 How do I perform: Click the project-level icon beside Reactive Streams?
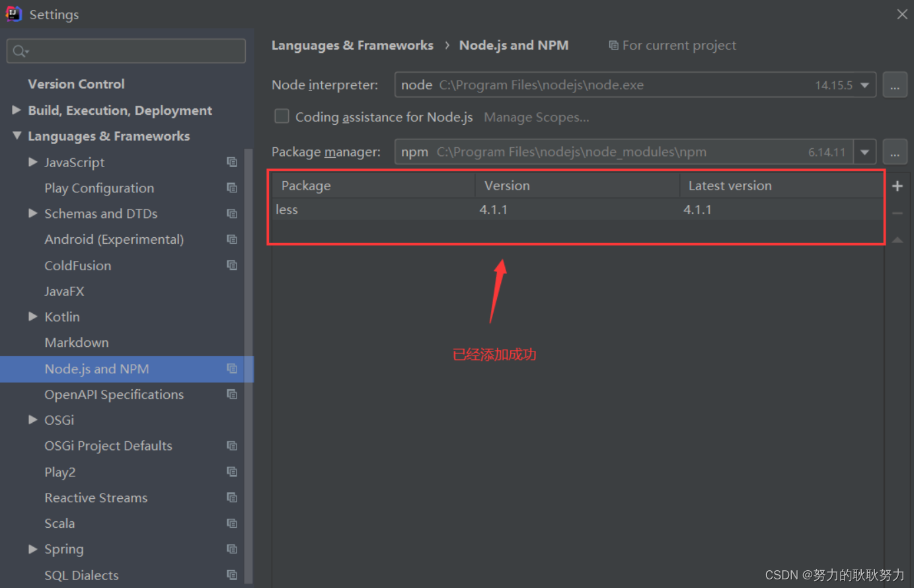pos(231,497)
